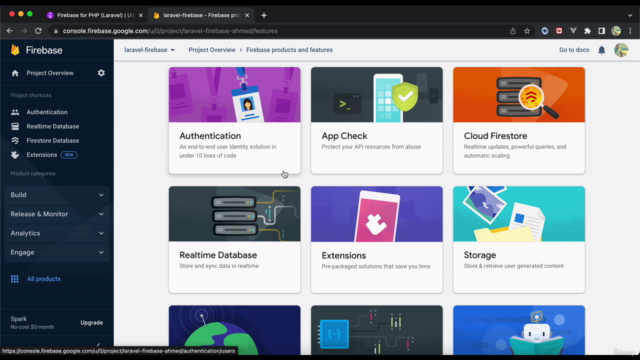The height and width of the screenshot is (360, 640).
Task: Reload the page with refresh icon
Action: tap(38, 31)
